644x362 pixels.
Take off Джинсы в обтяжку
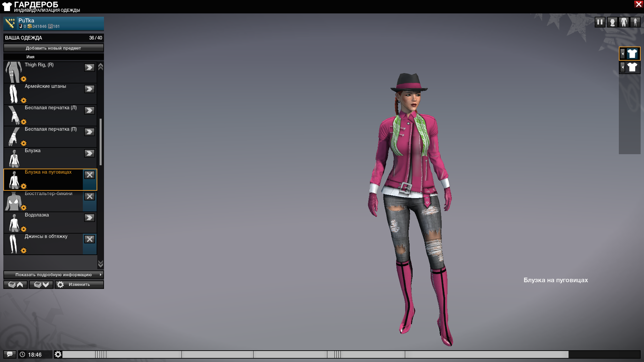89,239
